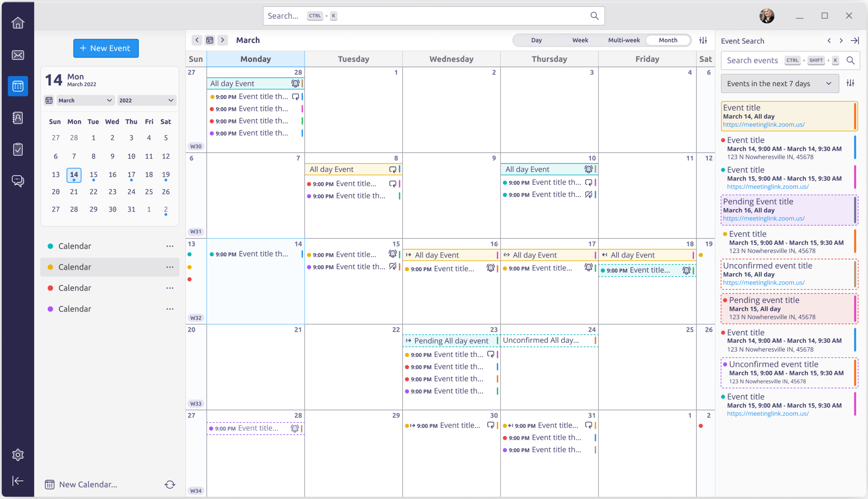Open the Home view in sidebar

18,23
